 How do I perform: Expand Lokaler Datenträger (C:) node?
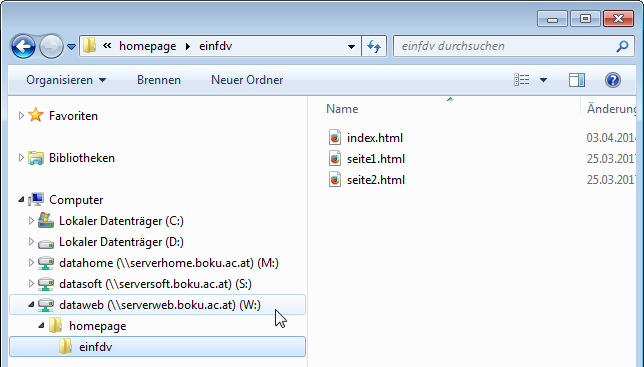click(31, 221)
